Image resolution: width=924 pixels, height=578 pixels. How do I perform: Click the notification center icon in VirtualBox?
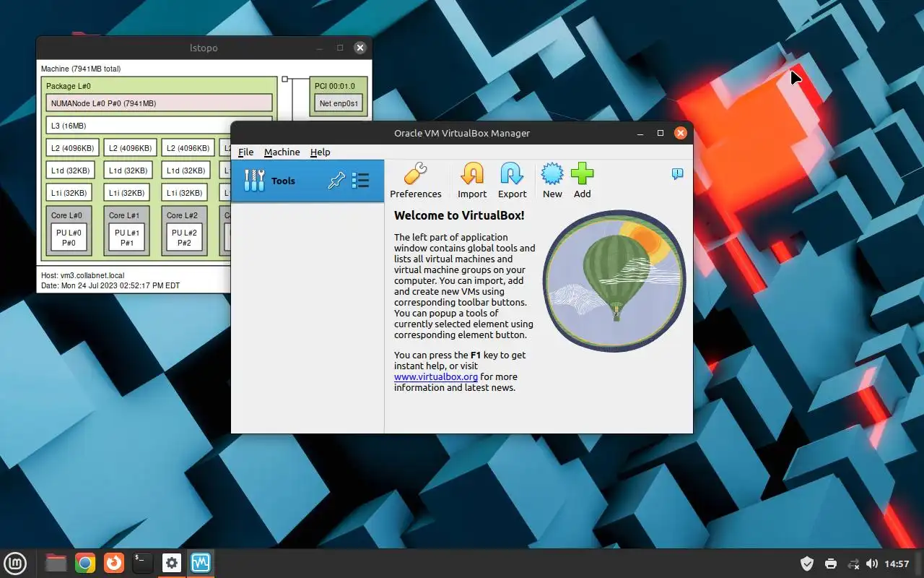[677, 173]
